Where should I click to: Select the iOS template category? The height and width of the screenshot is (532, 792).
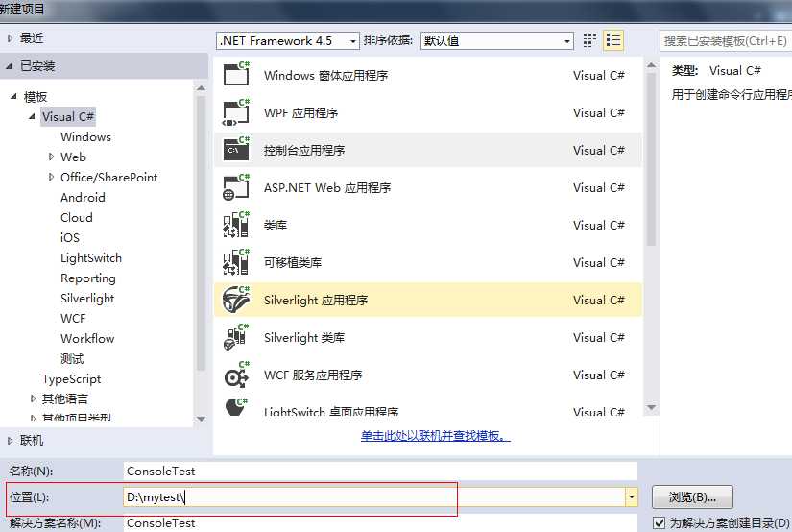pos(70,238)
